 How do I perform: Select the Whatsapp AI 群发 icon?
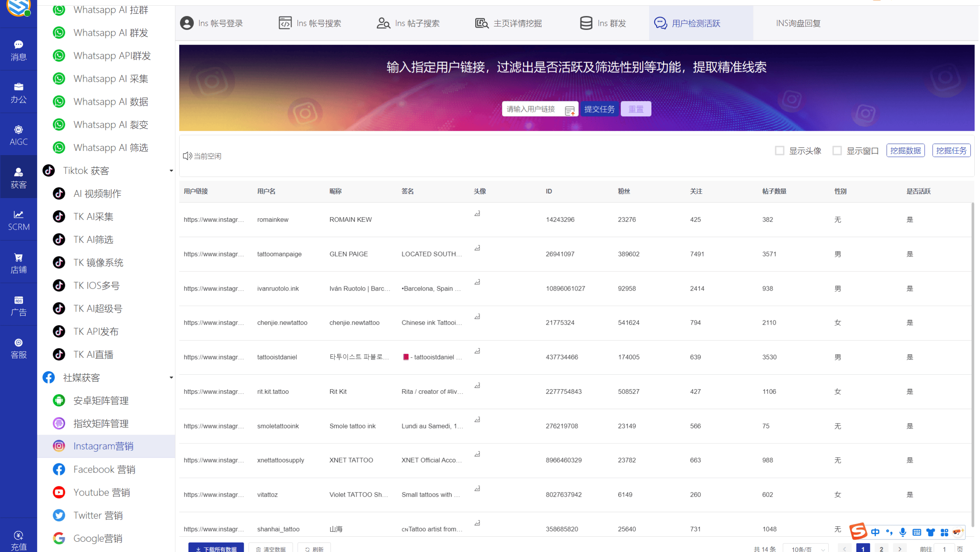[x=59, y=33]
